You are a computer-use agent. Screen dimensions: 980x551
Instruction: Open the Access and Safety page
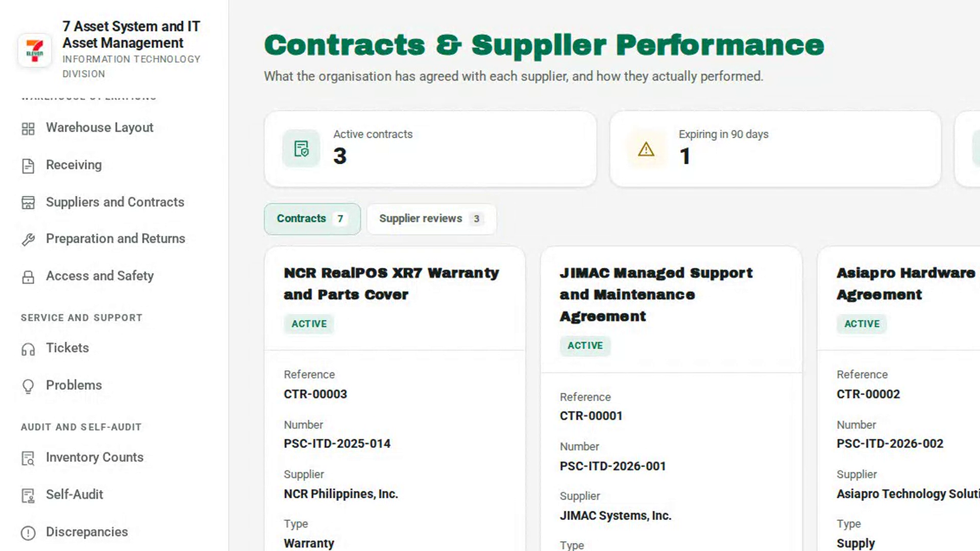click(100, 276)
